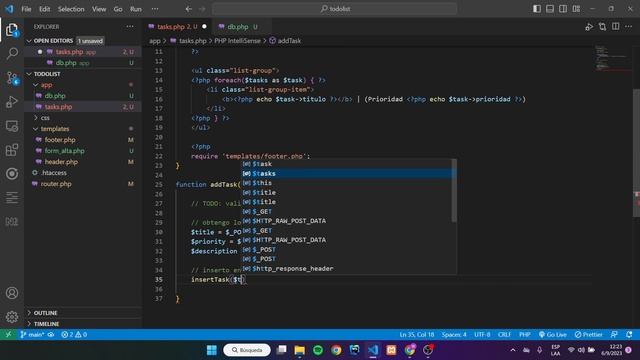This screenshot has height=360, width=640.
Task: Click the suggestion list scrollbar
Action: [454, 191]
